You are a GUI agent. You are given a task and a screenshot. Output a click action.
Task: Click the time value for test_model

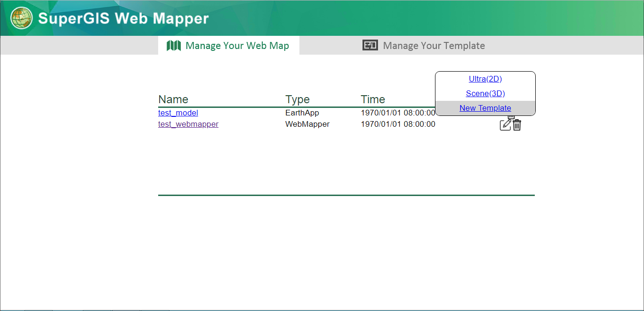click(x=398, y=113)
